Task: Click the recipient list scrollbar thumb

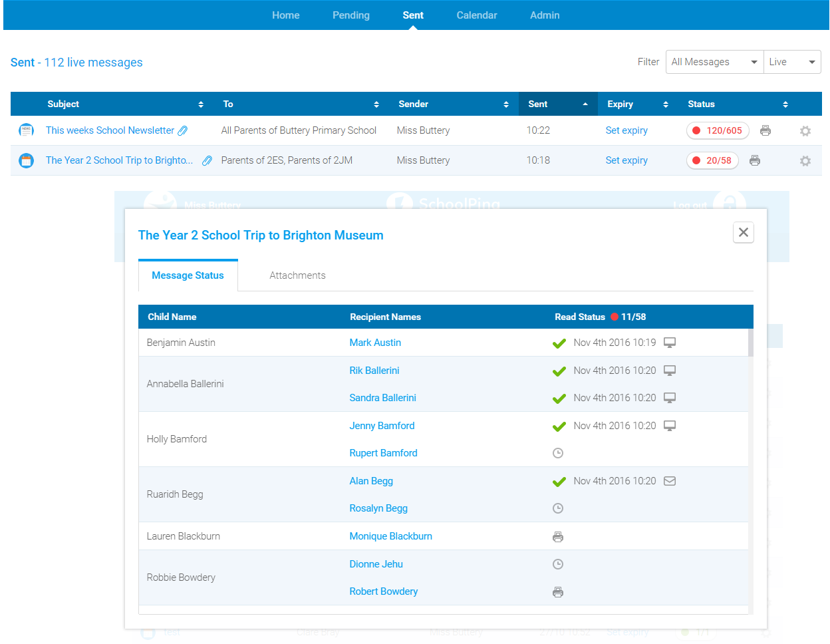Action: tap(751, 343)
